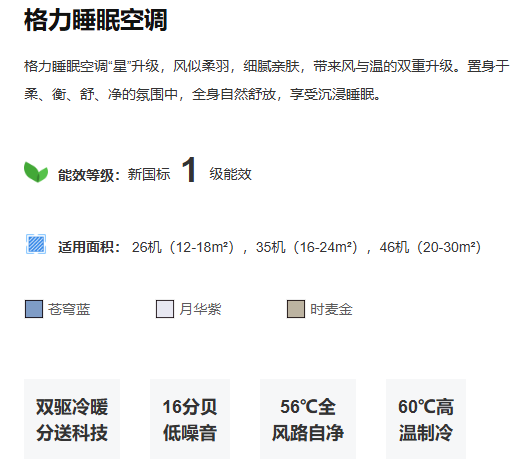The image size is (526, 473).
Task: Click the product description paragraph
Action: point(267,80)
